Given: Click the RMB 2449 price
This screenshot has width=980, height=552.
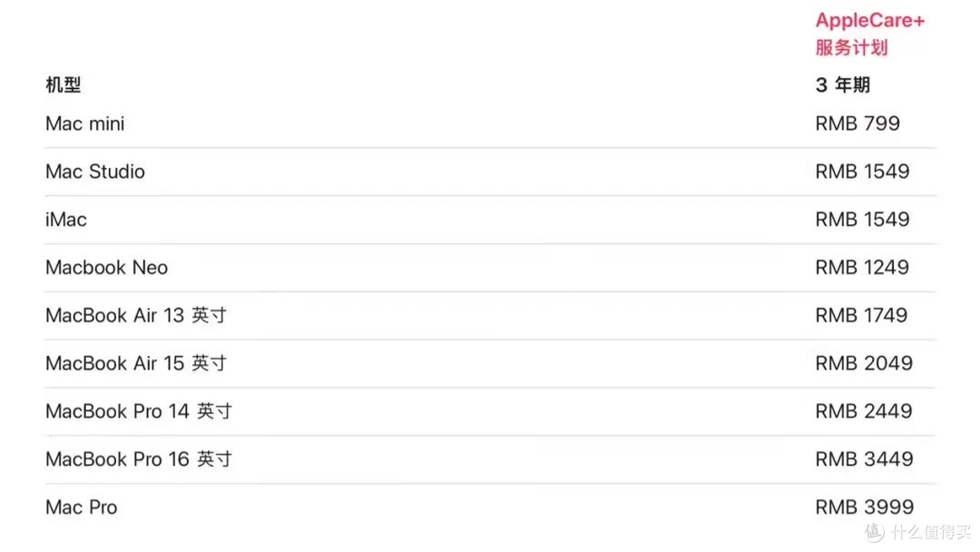Looking at the screenshot, I should coord(864,411).
